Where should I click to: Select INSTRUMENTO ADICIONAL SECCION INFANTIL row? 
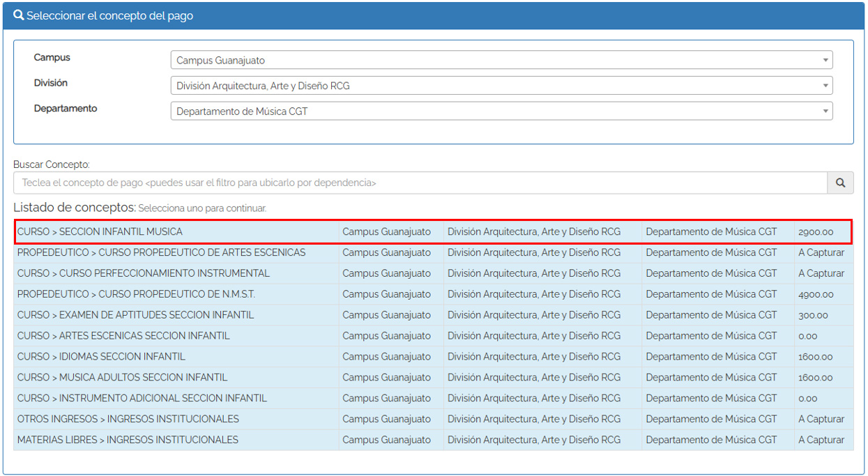142,399
